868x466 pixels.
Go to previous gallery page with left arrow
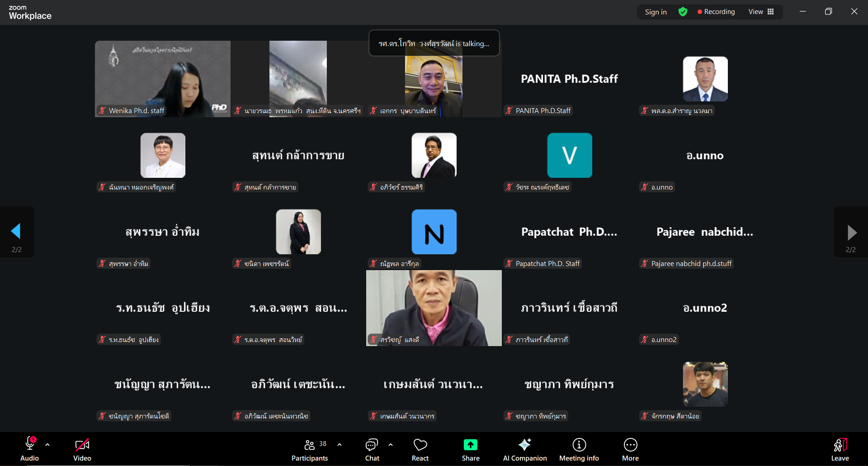point(16,232)
